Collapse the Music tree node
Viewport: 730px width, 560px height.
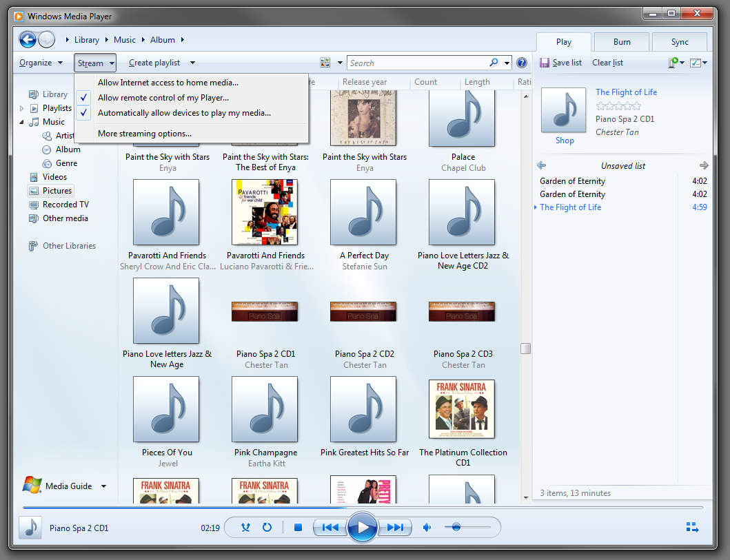[21, 122]
